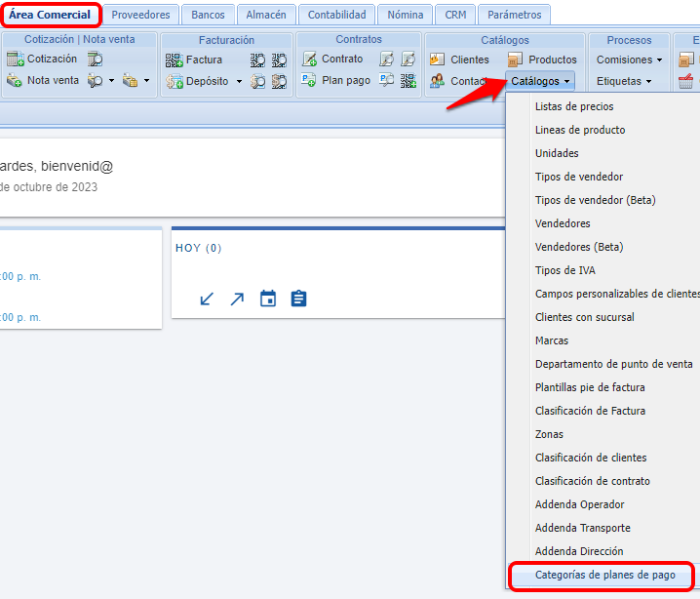Click the Factura QR icon

(174, 60)
